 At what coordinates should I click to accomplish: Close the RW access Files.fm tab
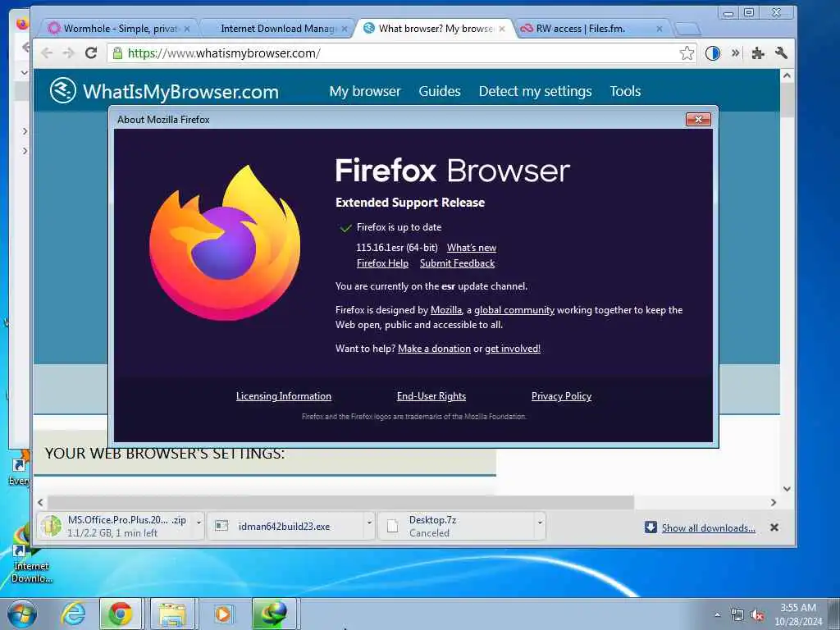tap(660, 29)
